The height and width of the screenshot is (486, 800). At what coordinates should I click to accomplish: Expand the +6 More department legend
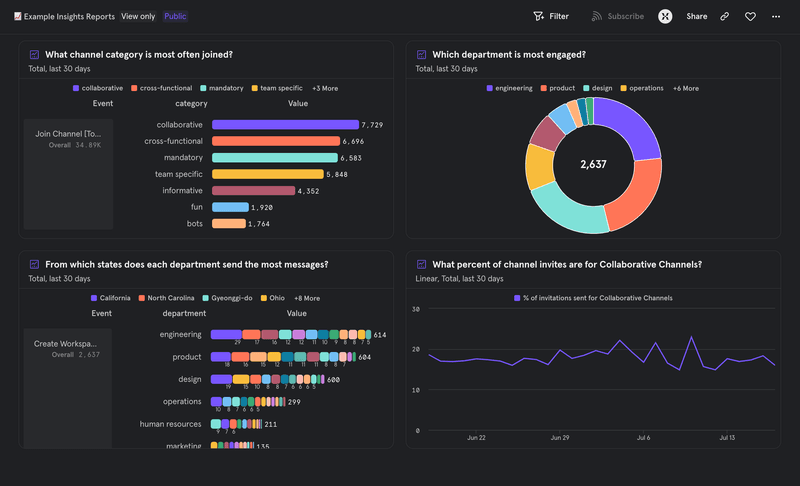coord(685,88)
